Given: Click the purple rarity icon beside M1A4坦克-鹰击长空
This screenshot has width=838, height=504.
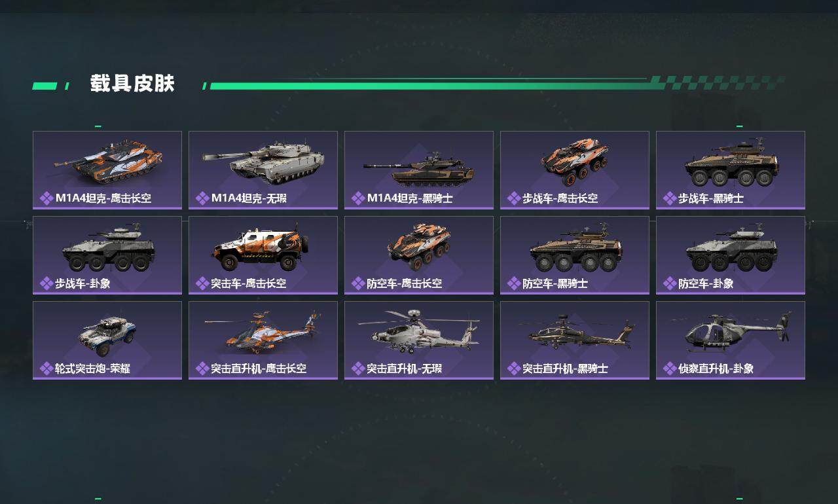Looking at the screenshot, I should pyautogui.click(x=46, y=198).
